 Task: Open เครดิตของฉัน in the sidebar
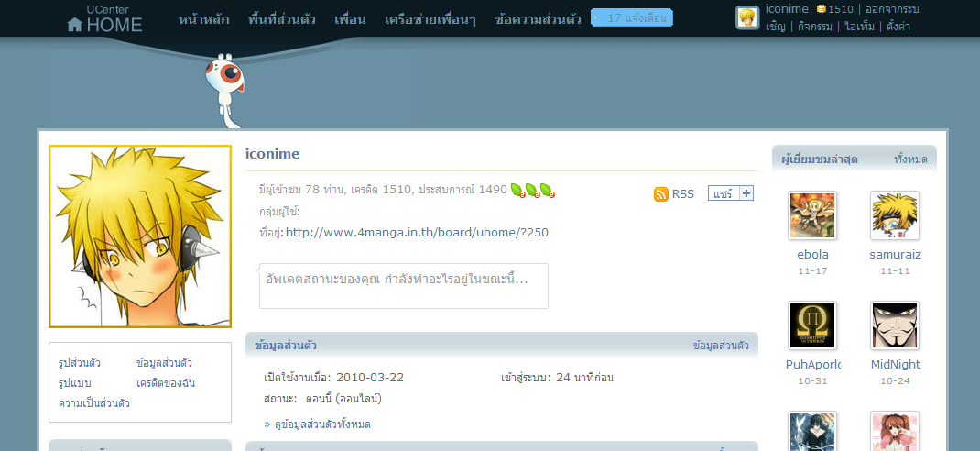(166, 383)
